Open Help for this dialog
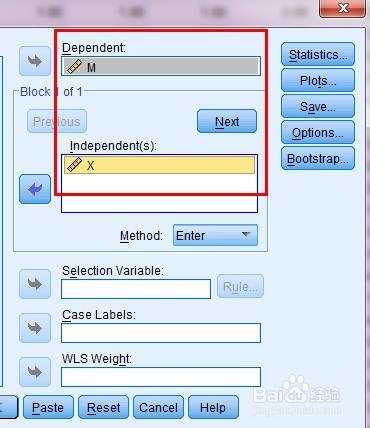 pyautogui.click(x=213, y=407)
